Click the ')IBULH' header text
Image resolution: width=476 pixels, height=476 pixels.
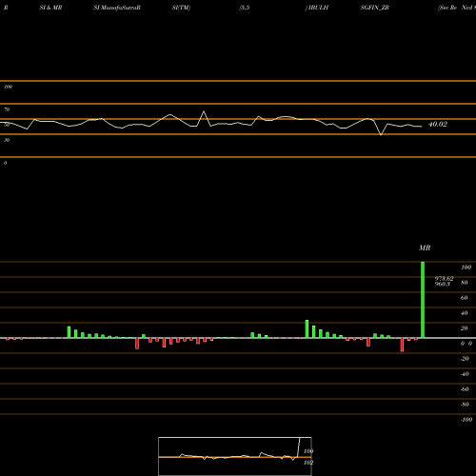[317, 8]
